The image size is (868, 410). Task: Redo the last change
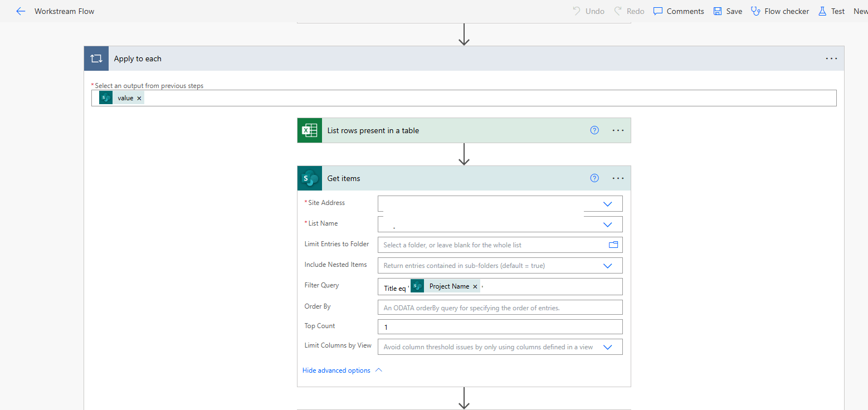629,11
